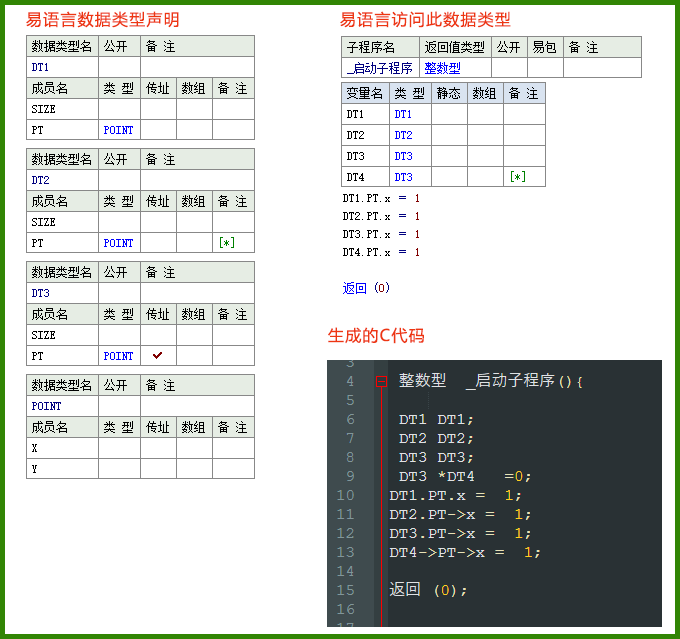Click the Easy Language statement DT3.PT.x = 1
680x639 pixels.
[x=381, y=234]
